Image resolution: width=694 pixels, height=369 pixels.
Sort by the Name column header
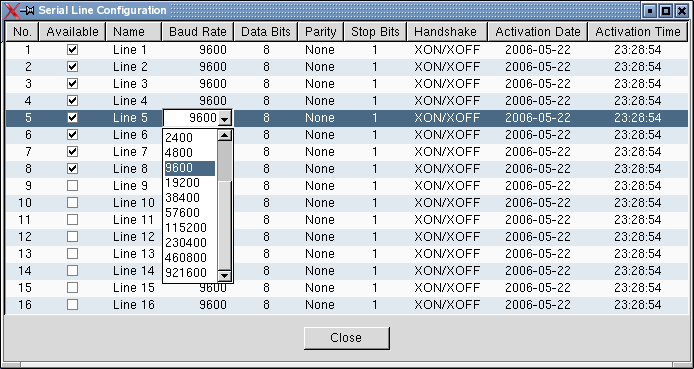tap(134, 32)
